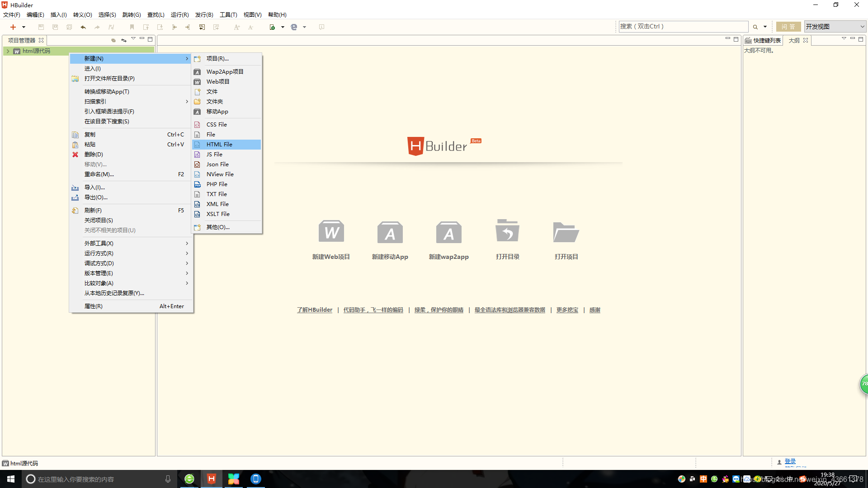This screenshot has height=488, width=868.
Task: Click the 问答 button
Action: point(788,27)
